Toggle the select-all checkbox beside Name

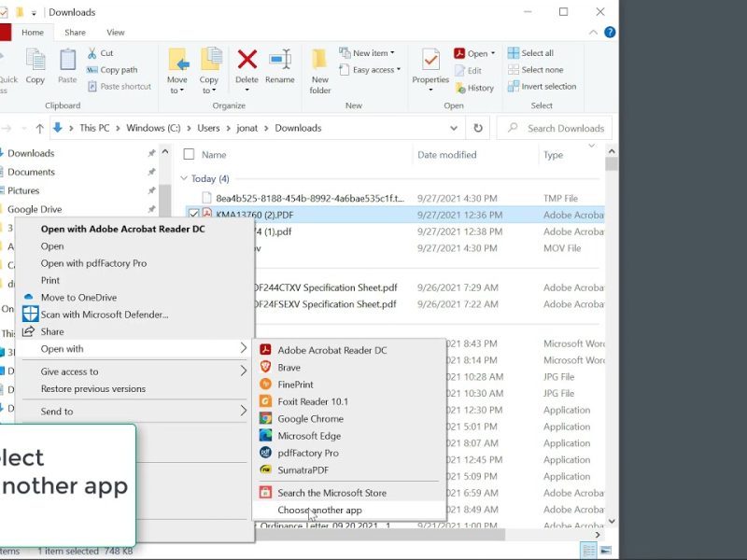(190, 154)
